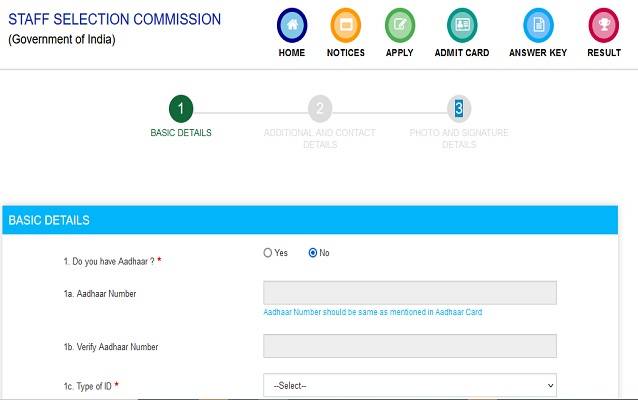Viewport: 638px width, 400px height.
Task: Open the ADMIT CARD menu label
Action: [462, 53]
